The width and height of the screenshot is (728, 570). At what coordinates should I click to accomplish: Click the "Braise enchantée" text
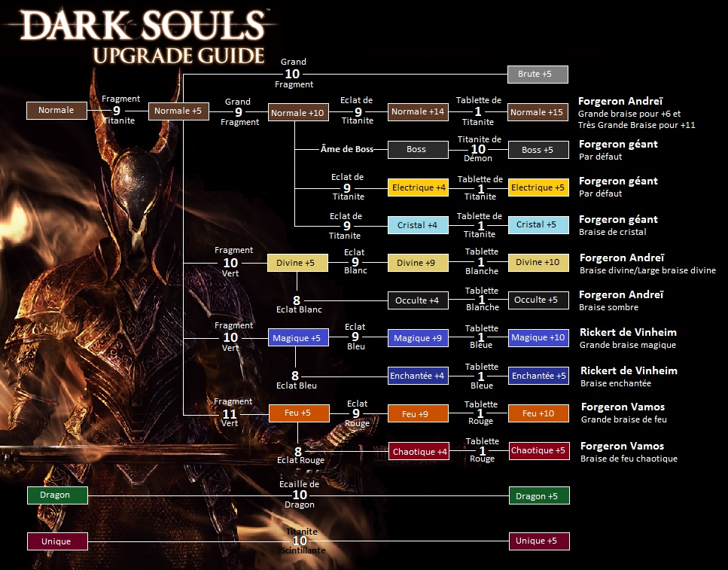pyautogui.click(x=616, y=383)
